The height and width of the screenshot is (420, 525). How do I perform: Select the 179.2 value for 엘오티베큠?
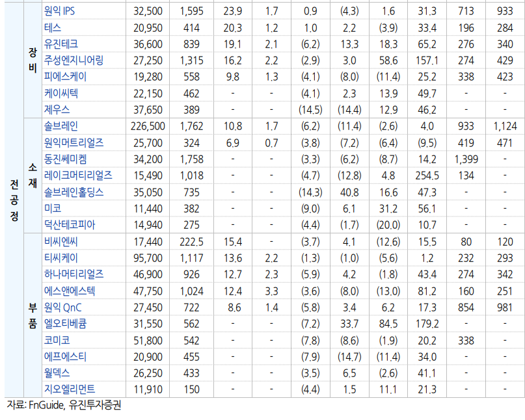[427, 324]
